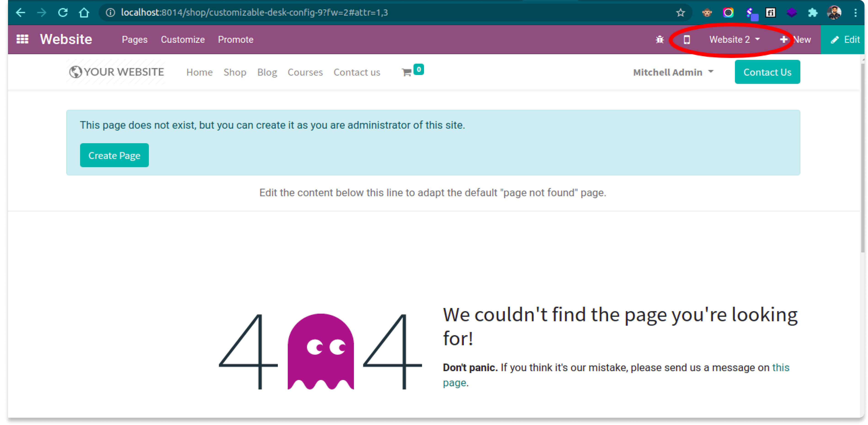Click the debug bug icon
Screen dimensions: 868x425
(x=659, y=40)
